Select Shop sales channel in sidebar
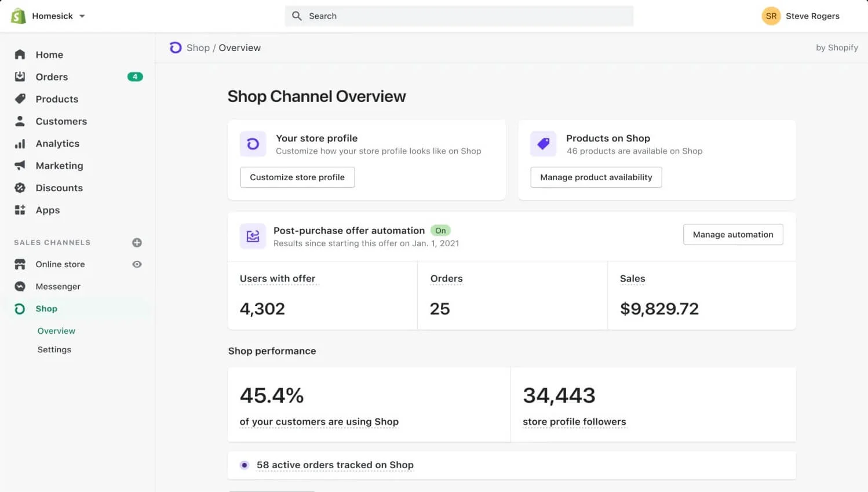The width and height of the screenshot is (868, 492). click(46, 309)
